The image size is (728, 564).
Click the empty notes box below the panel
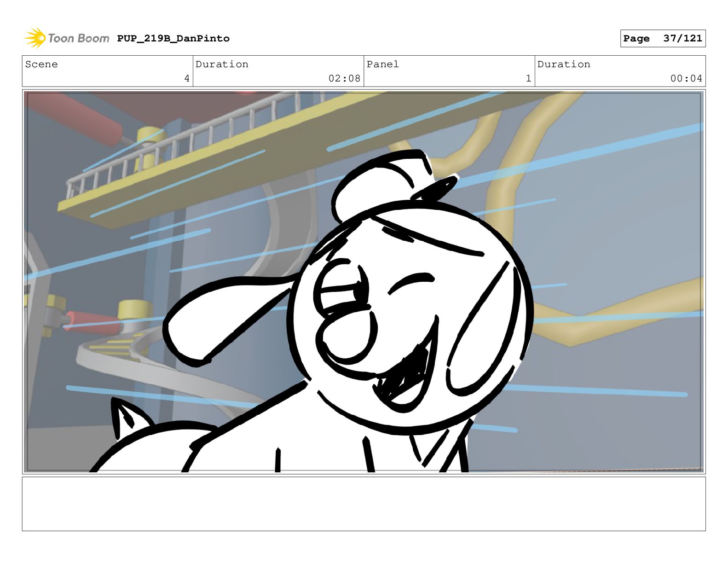pos(364,504)
